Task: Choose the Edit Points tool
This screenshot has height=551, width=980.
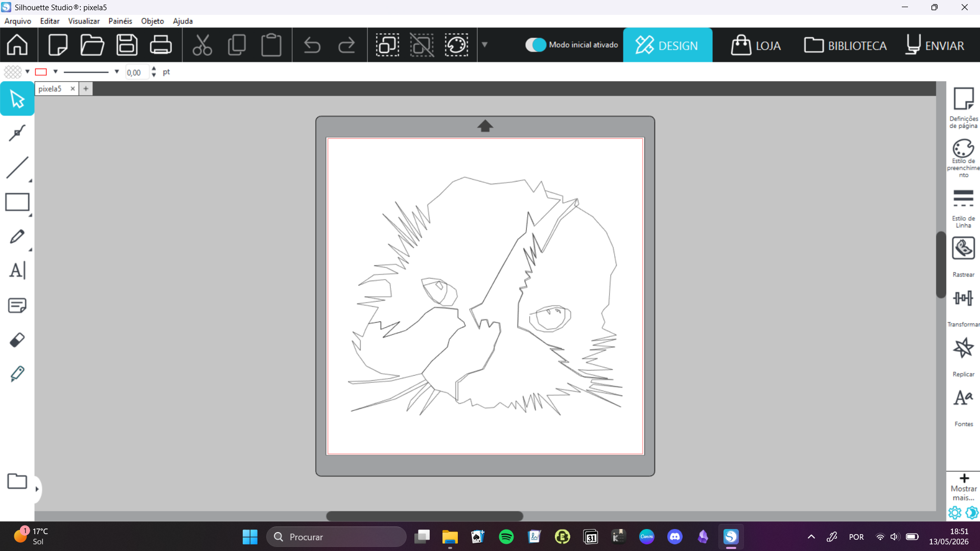Action: point(17,133)
